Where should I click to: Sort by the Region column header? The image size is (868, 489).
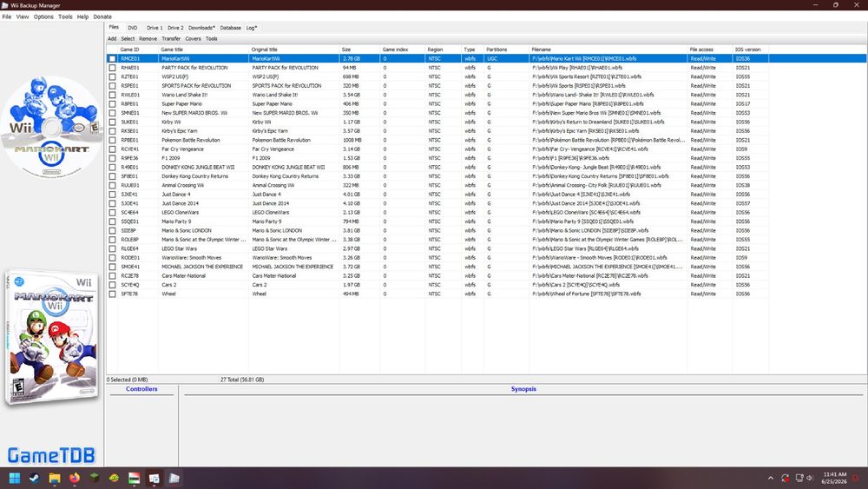click(x=443, y=50)
